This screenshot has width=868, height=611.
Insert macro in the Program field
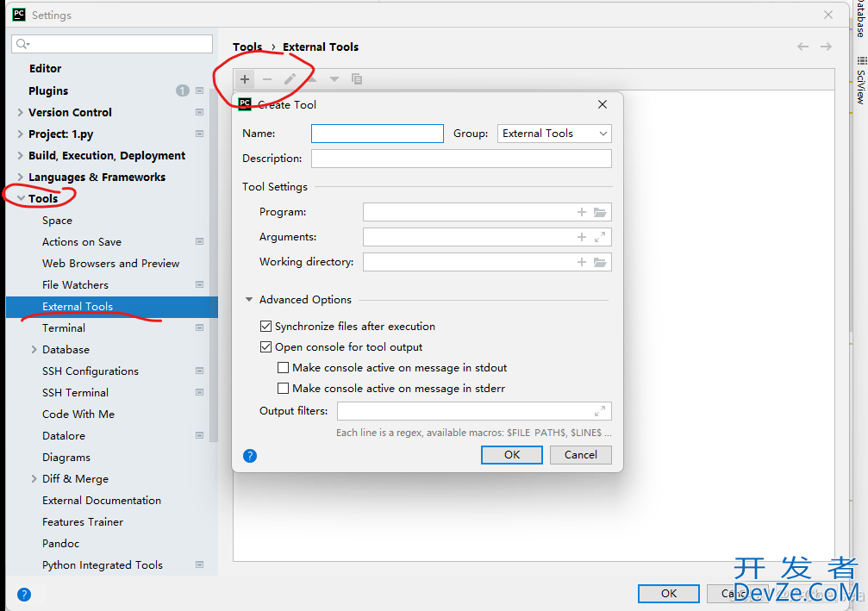point(581,212)
